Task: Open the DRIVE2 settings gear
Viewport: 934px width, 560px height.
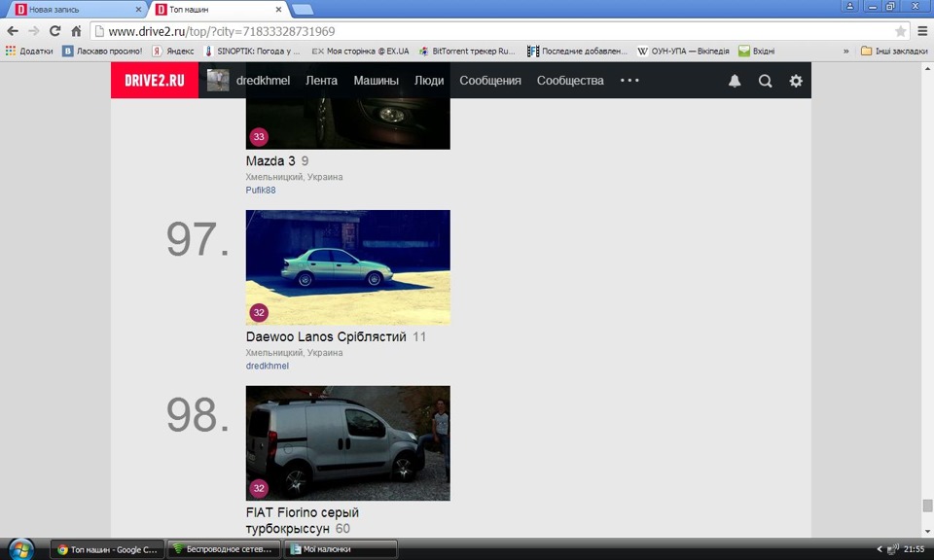Action: pos(796,81)
